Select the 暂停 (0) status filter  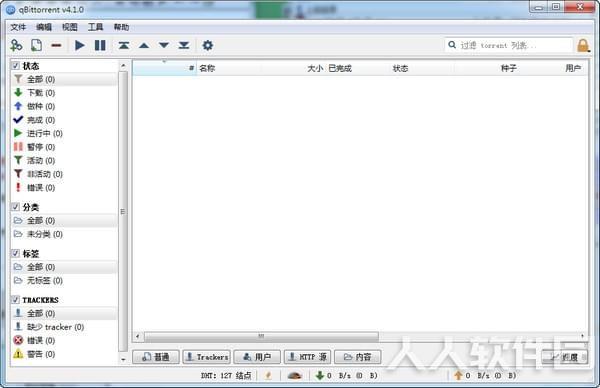[x=64, y=147]
